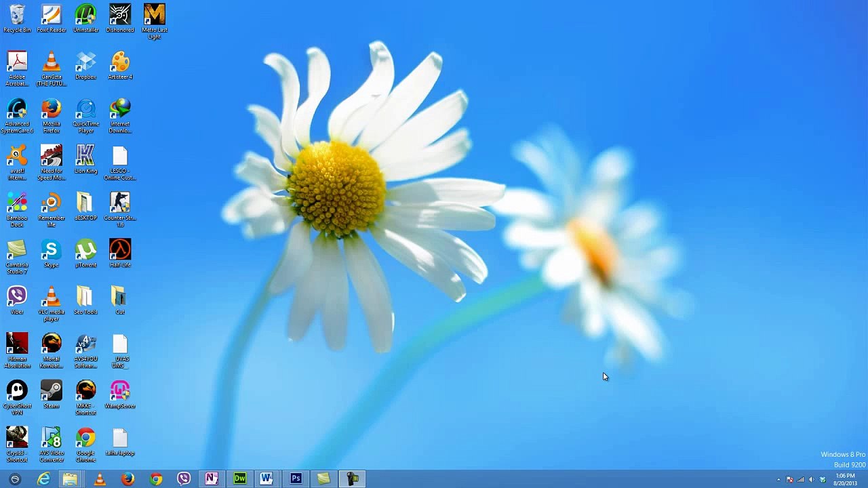The height and width of the screenshot is (488, 868).
Task: Switch to Dreamweaver in the taskbar
Action: pyautogui.click(x=240, y=479)
